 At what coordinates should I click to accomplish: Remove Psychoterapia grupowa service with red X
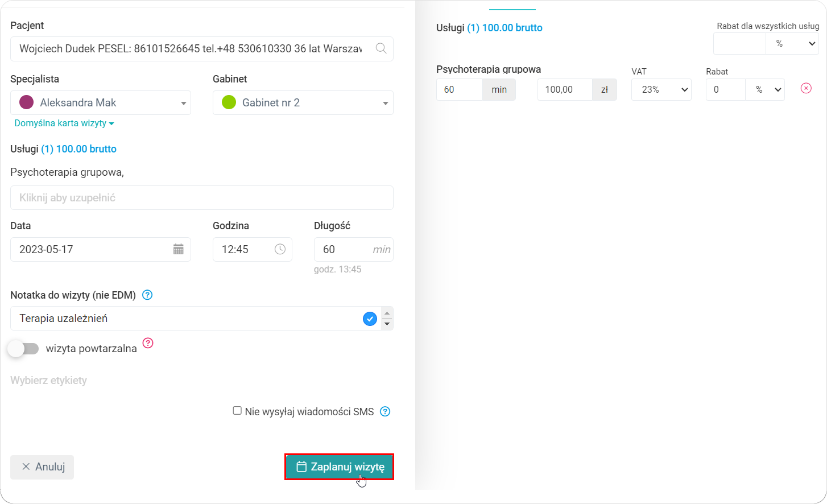806,88
